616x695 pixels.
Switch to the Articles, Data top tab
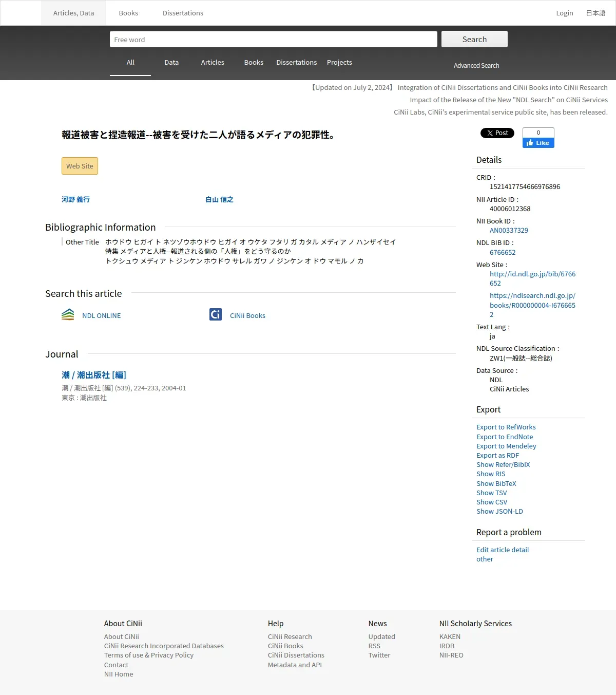pos(73,13)
